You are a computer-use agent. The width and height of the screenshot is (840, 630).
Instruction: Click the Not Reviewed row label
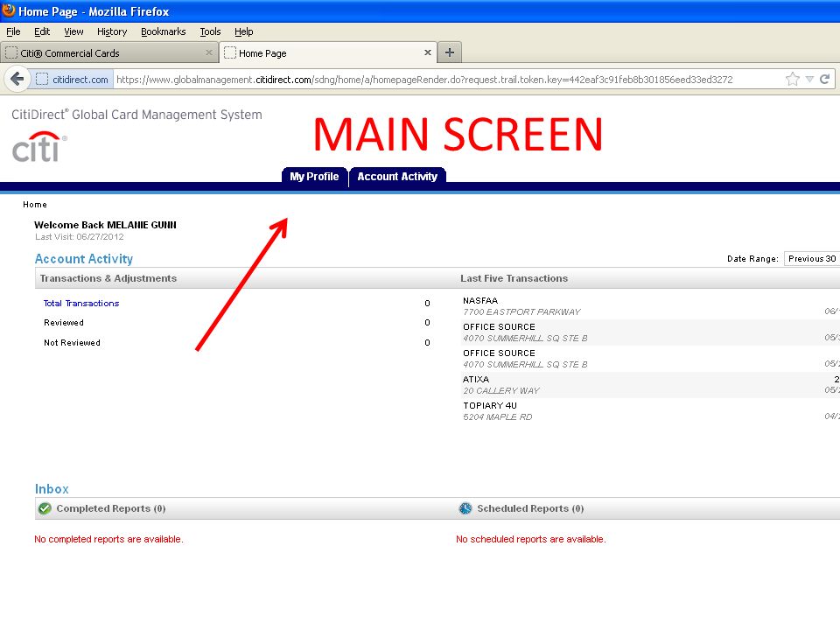coord(73,342)
